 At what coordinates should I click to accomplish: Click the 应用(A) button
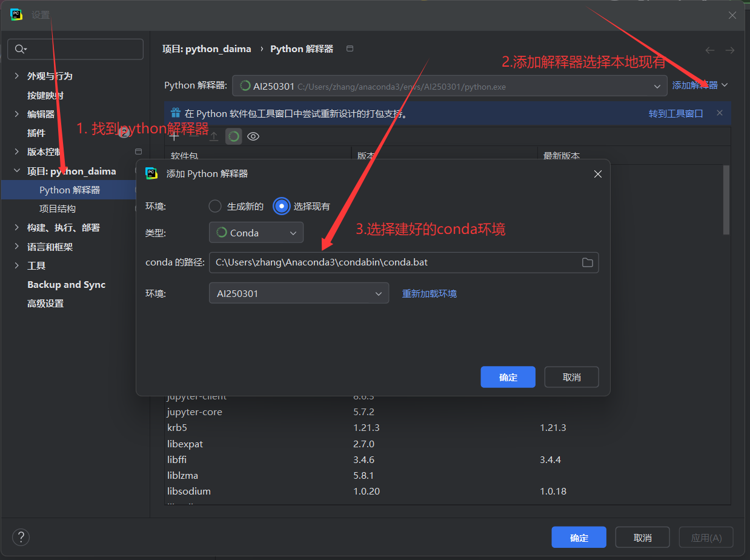tap(706, 538)
